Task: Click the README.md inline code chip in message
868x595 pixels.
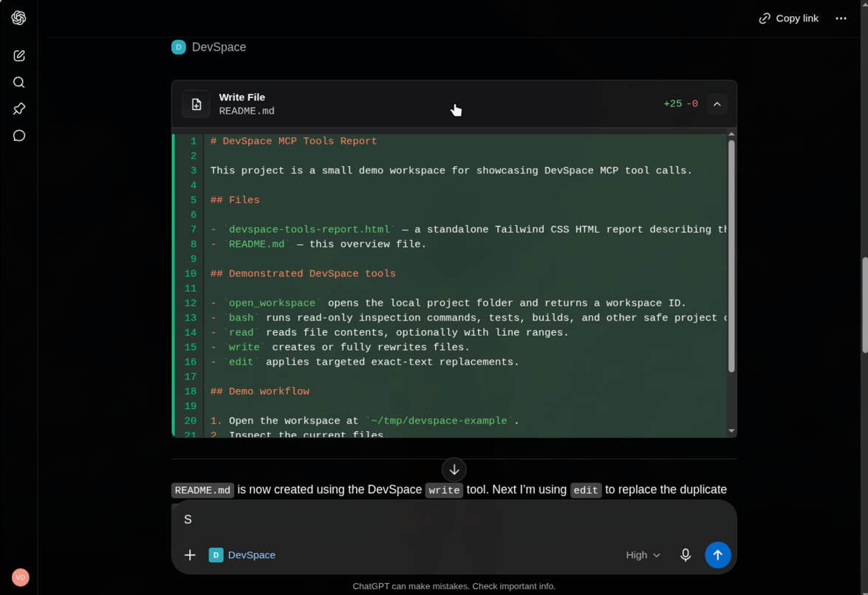Action: pyautogui.click(x=202, y=490)
